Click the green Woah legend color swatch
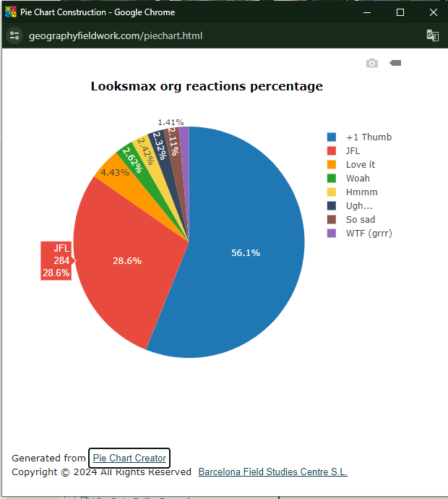This screenshot has width=448, height=499. coord(332,179)
